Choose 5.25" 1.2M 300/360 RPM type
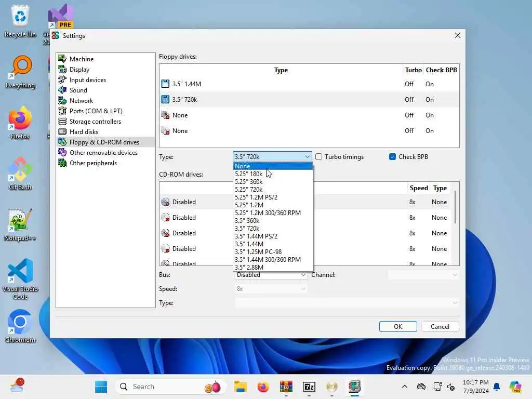532x399 pixels. pyautogui.click(x=273, y=212)
